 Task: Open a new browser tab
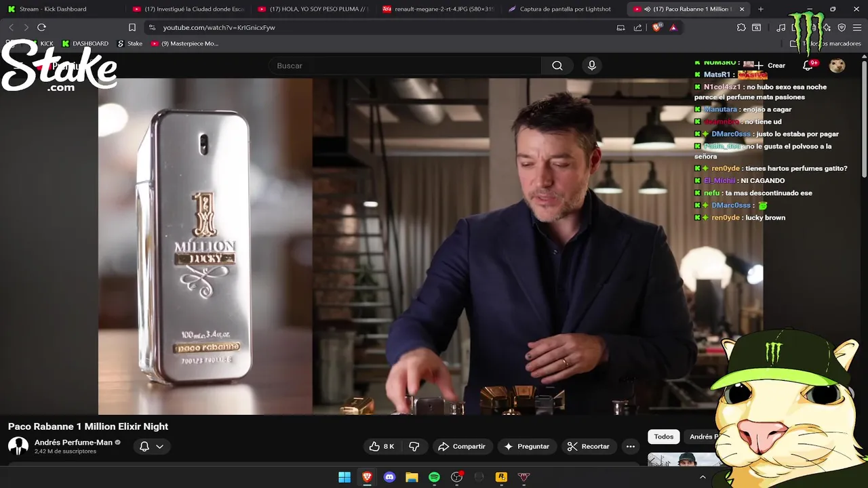(760, 9)
